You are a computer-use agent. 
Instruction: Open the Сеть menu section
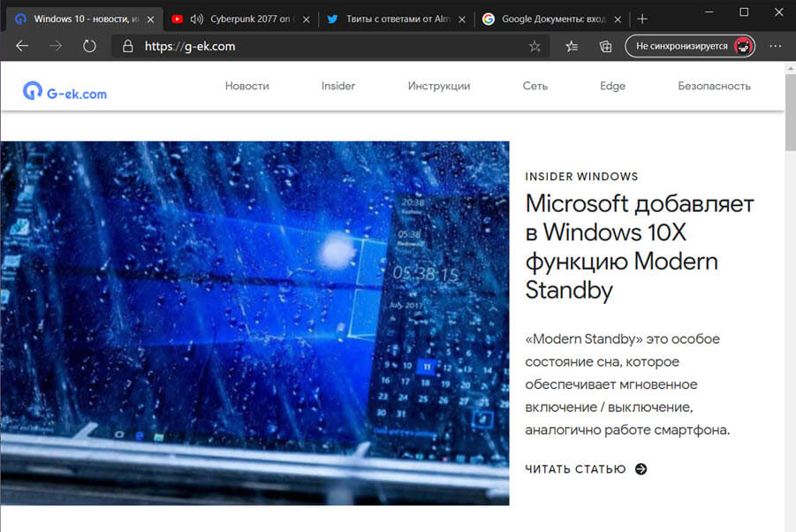tap(535, 86)
